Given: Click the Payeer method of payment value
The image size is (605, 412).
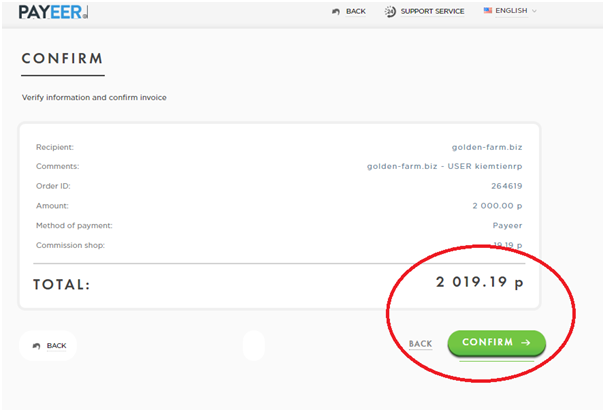Looking at the screenshot, I should tap(507, 225).
